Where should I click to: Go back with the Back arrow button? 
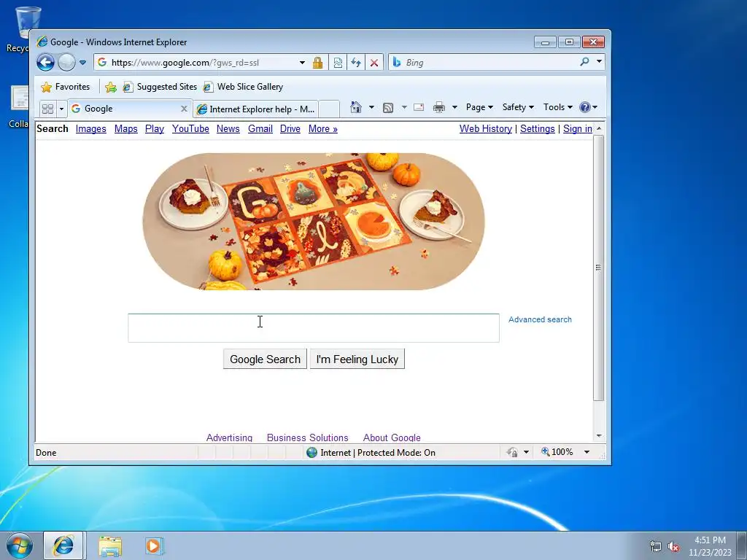pyautogui.click(x=46, y=63)
